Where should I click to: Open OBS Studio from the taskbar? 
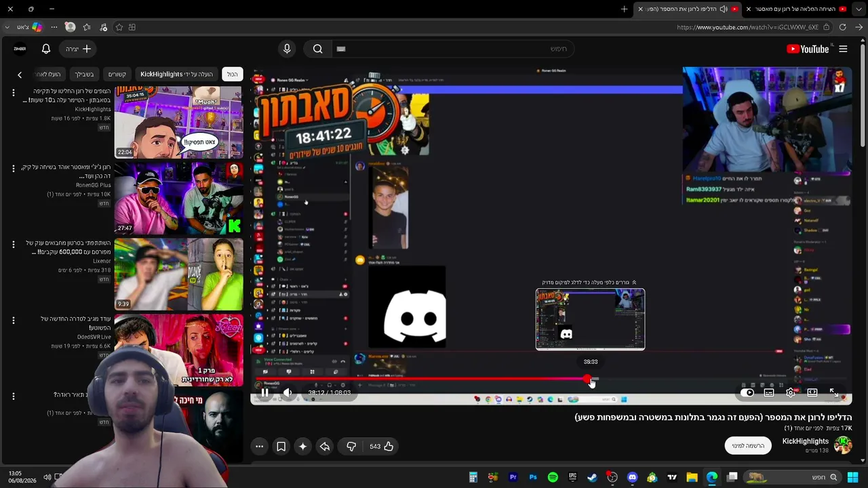pos(612,477)
